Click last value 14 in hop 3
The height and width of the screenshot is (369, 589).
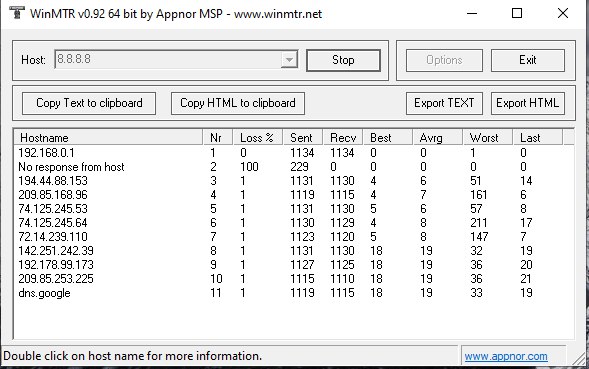[526, 181]
